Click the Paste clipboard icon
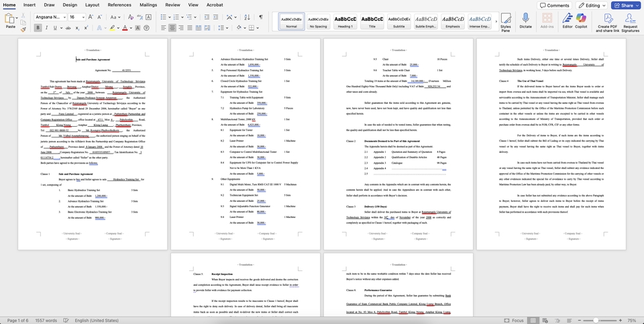 [10, 19]
